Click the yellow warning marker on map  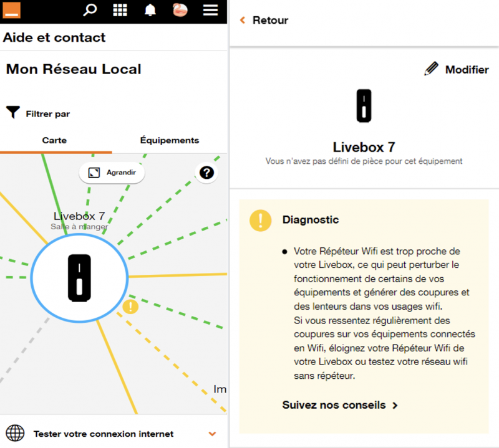(130, 307)
